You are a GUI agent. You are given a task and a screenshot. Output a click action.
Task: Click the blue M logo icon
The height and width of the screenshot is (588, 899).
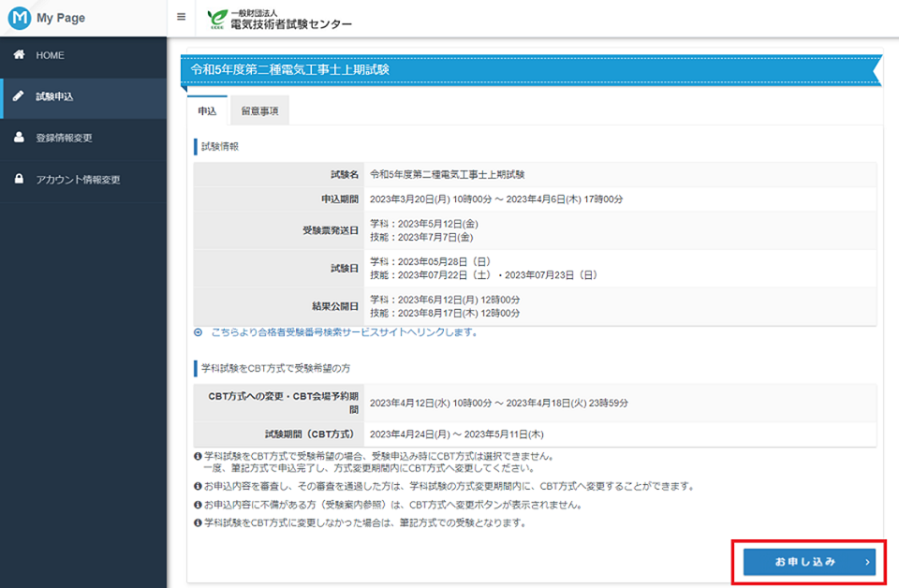coord(19,18)
